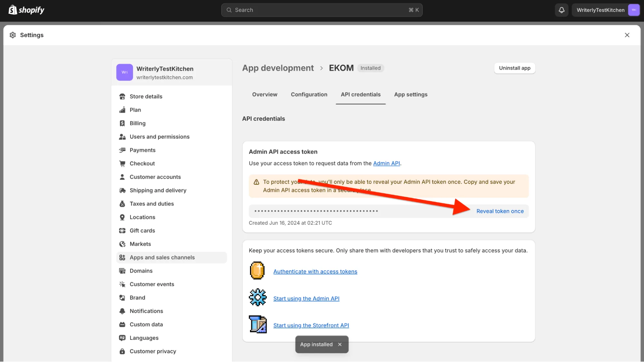644x362 pixels.
Task: Open the Admin API link
Action: pyautogui.click(x=386, y=164)
